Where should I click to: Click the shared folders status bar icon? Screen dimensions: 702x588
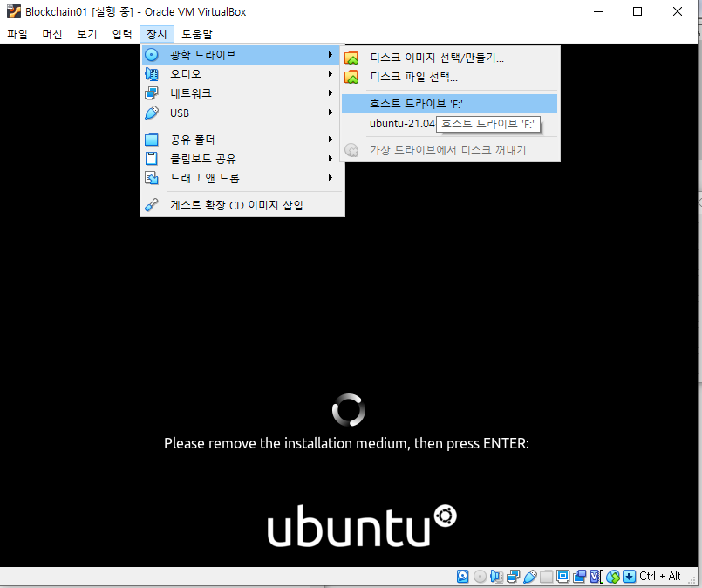pyautogui.click(x=546, y=577)
